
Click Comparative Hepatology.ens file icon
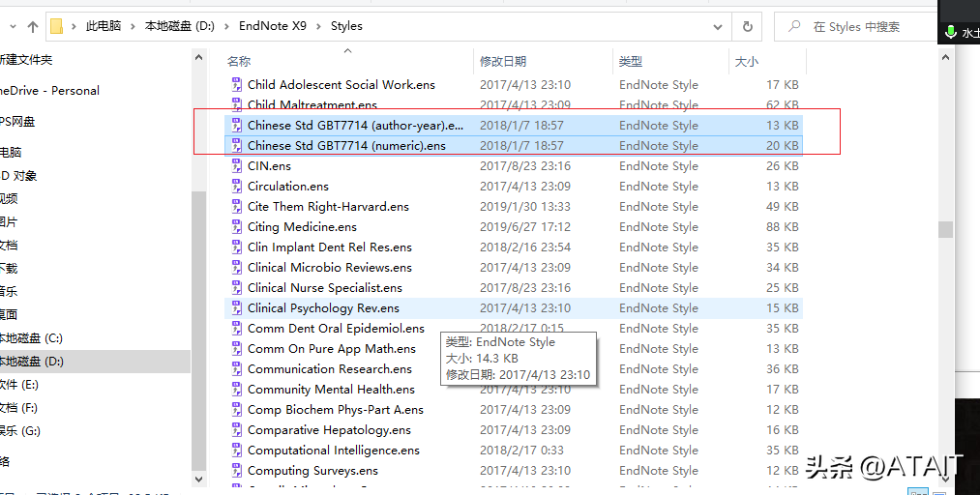pos(236,429)
